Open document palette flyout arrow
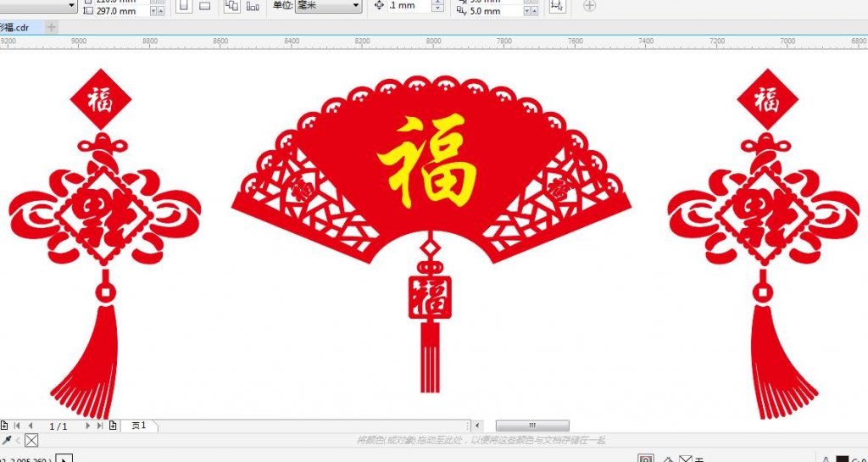 [x=19, y=441]
